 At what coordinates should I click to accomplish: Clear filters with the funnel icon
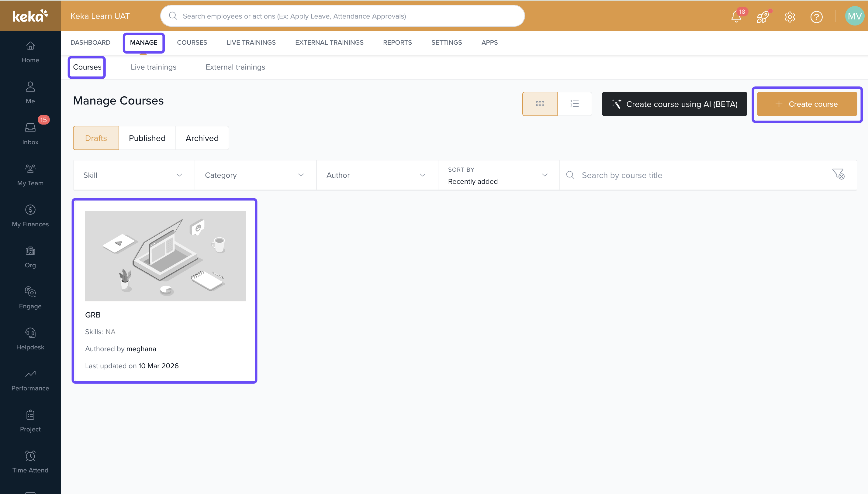[x=838, y=174]
